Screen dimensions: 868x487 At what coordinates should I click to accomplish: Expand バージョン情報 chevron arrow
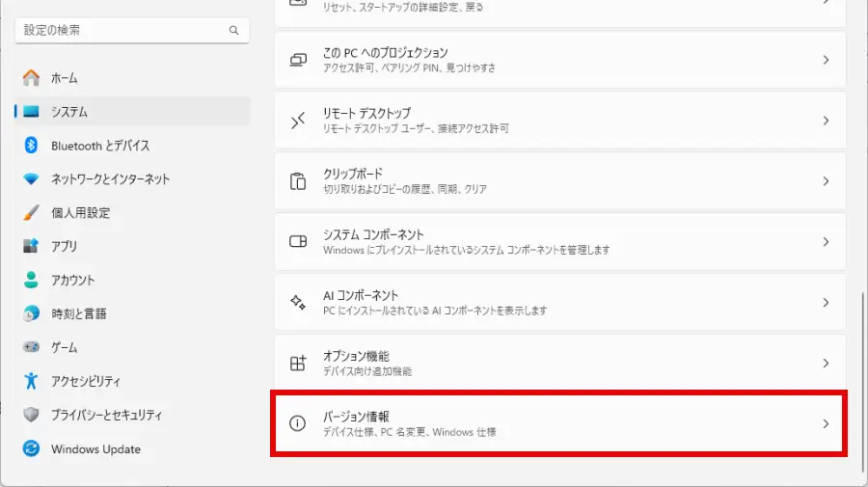(x=826, y=424)
